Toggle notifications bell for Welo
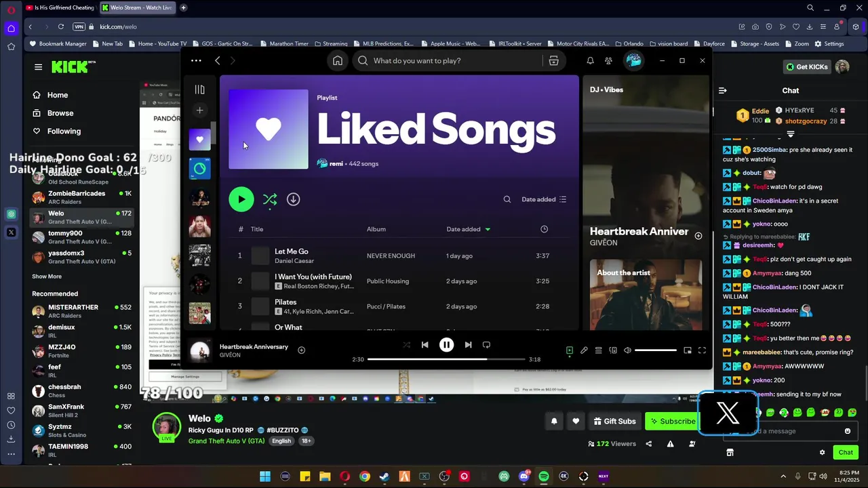 click(554, 421)
